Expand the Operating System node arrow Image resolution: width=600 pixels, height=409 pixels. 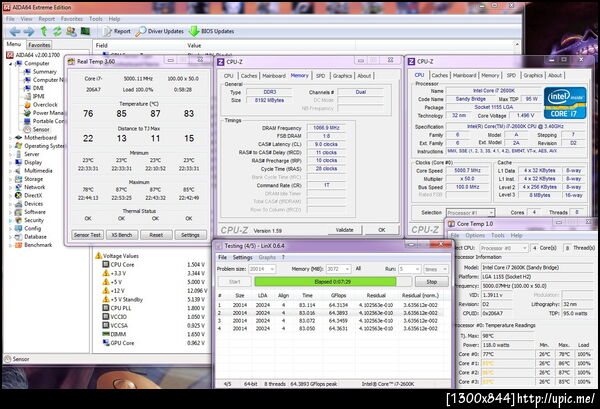tap(11, 146)
